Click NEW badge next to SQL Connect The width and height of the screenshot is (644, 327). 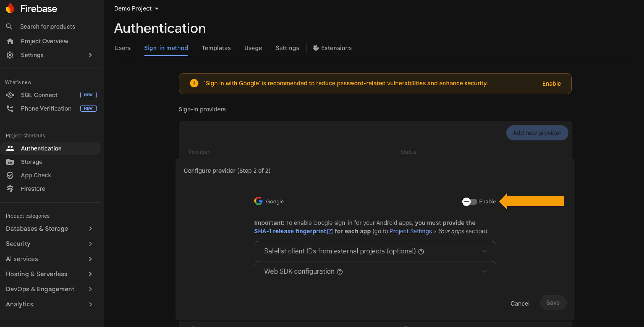(88, 95)
